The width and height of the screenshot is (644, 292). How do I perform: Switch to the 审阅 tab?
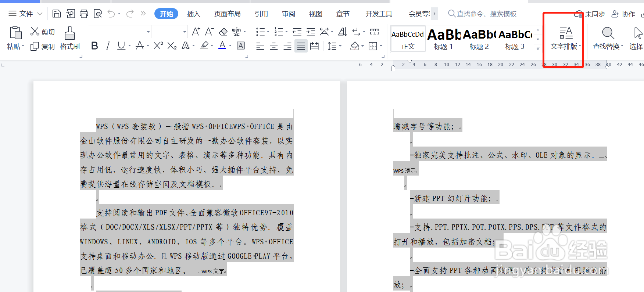289,14
